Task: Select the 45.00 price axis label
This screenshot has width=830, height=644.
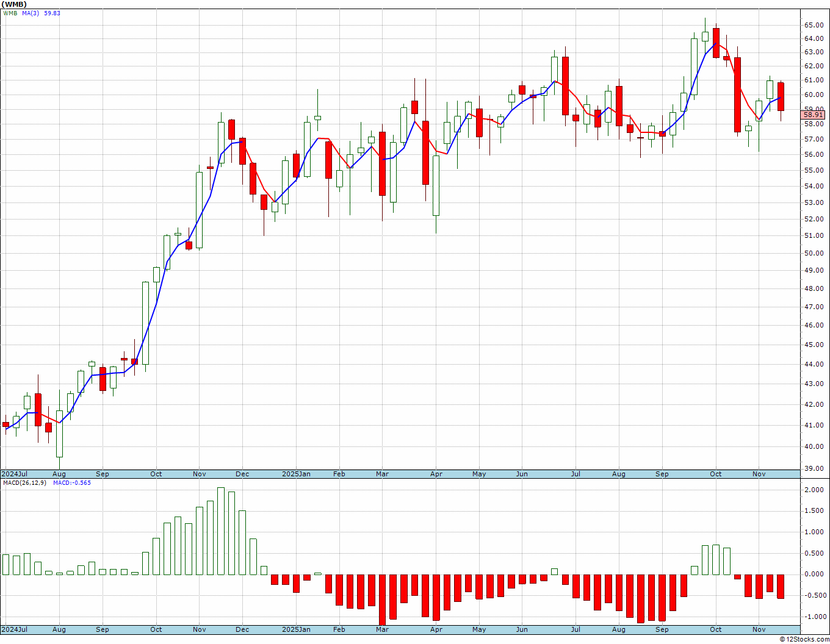Action: 814,345
